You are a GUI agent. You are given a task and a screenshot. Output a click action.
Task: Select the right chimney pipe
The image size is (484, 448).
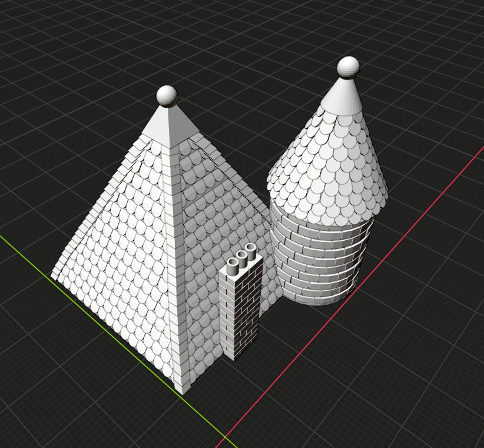point(251,251)
